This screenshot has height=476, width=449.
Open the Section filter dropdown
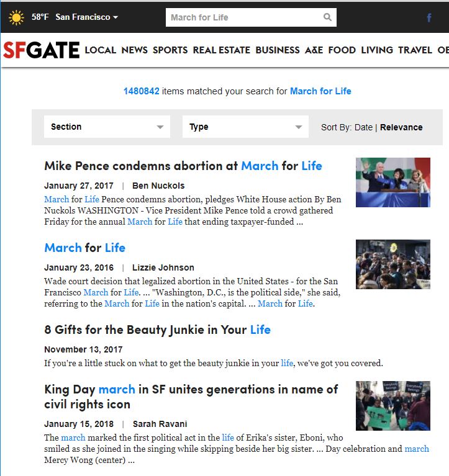pos(107,127)
